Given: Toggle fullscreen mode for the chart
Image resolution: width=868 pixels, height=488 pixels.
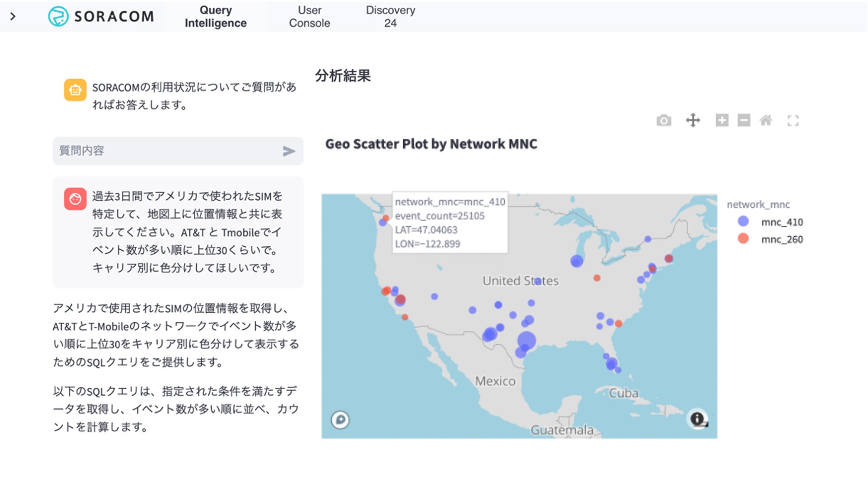Looking at the screenshot, I should click(x=793, y=121).
